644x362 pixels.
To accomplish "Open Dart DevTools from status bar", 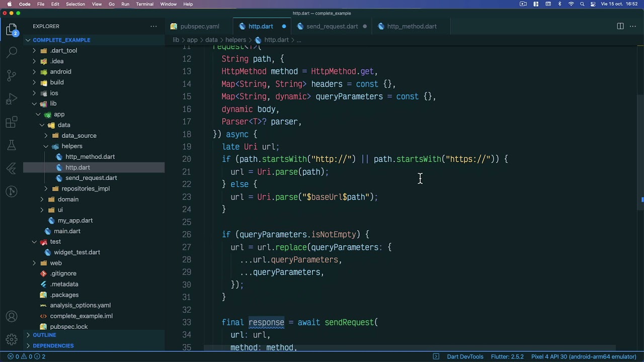I will click(x=465, y=356).
